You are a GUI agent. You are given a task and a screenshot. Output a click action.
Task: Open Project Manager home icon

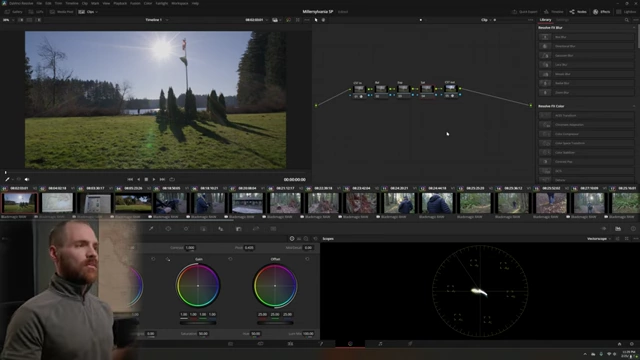click(619, 344)
